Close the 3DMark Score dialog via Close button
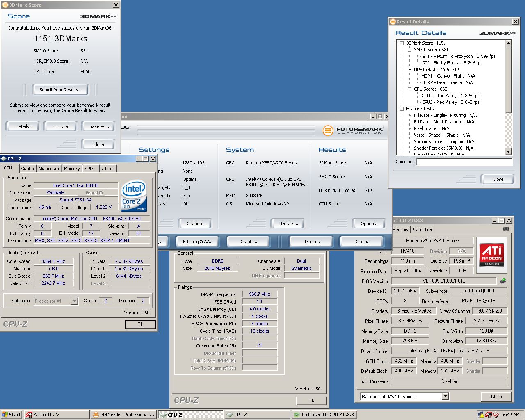The image size is (525, 420). coord(98,144)
